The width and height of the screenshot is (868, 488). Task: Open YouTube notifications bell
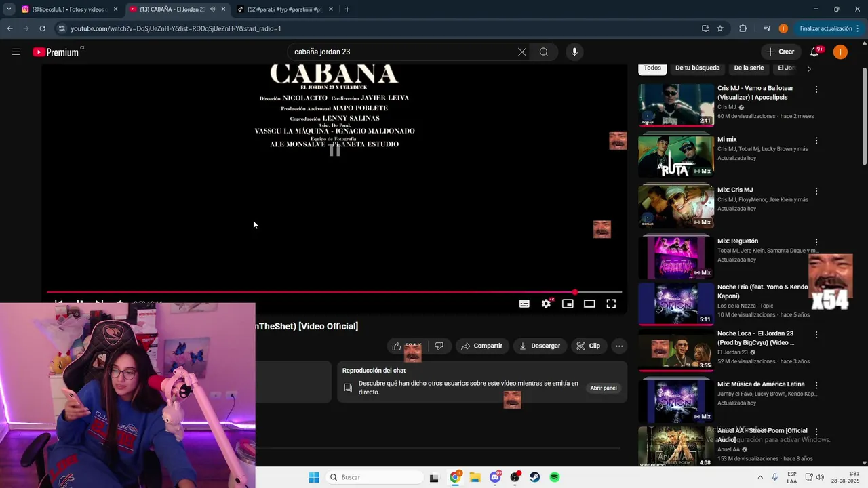pyautogui.click(x=815, y=52)
